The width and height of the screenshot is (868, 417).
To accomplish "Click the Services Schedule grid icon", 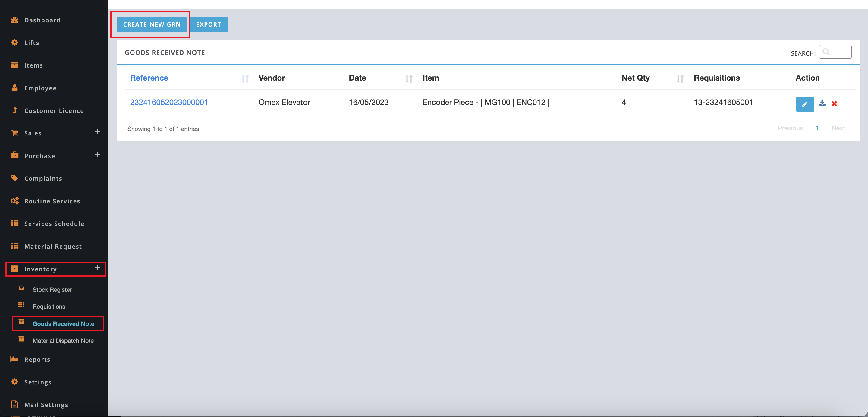I will [14, 223].
